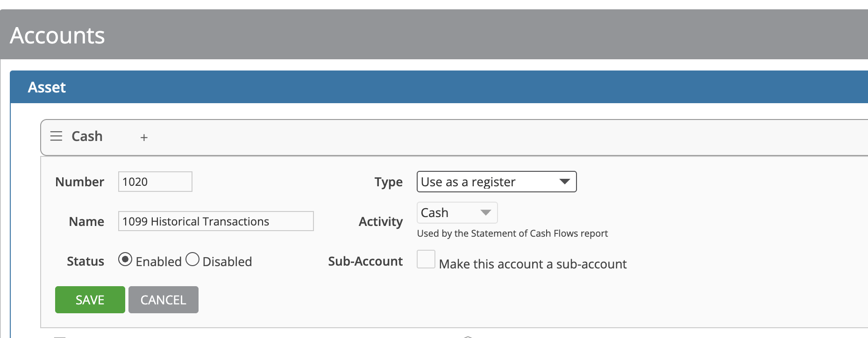The width and height of the screenshot is (868, 338).
Task: Click the 'Make this account a sub-account' label
Action: click(533, 264)
